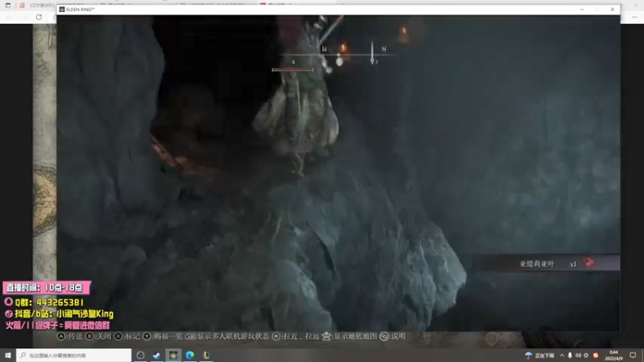Minimize the Elden Ring window
Image resolution: width=644 pixels, height=362 pixels.
(581, 9)
